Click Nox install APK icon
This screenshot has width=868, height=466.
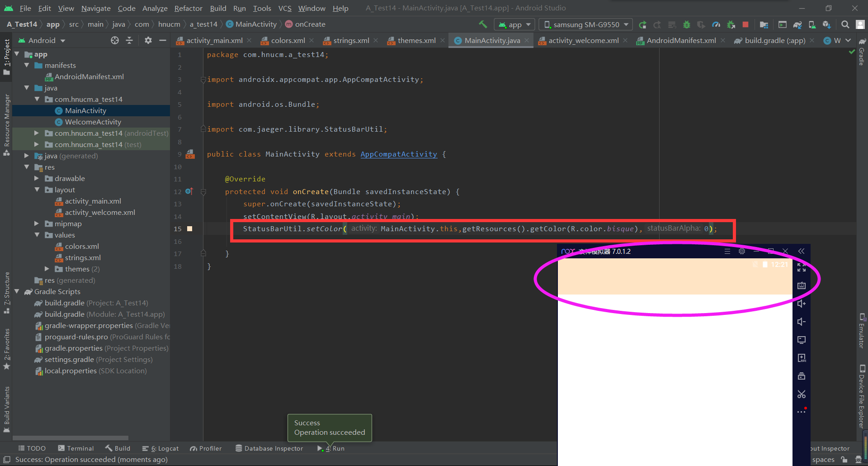802,358
